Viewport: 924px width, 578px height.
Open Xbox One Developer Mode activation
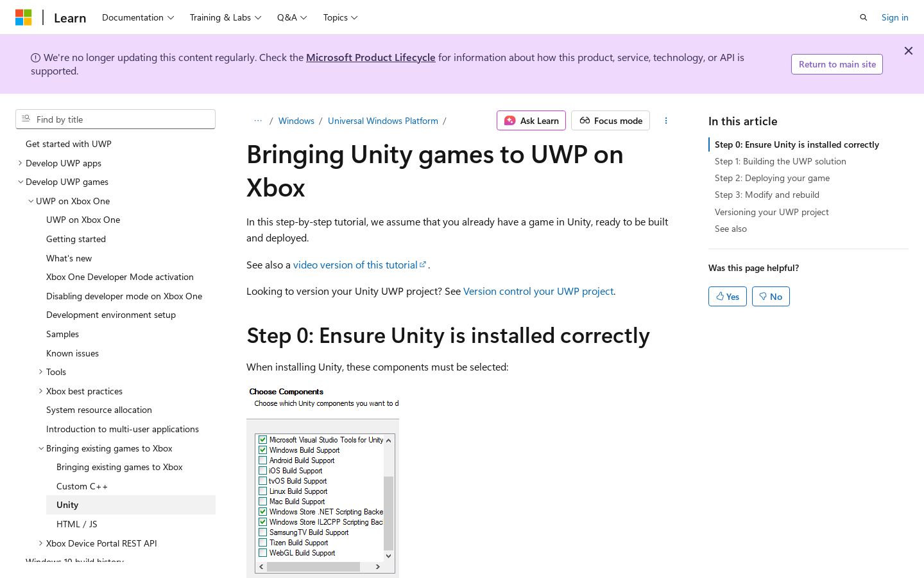click(120, 277)
